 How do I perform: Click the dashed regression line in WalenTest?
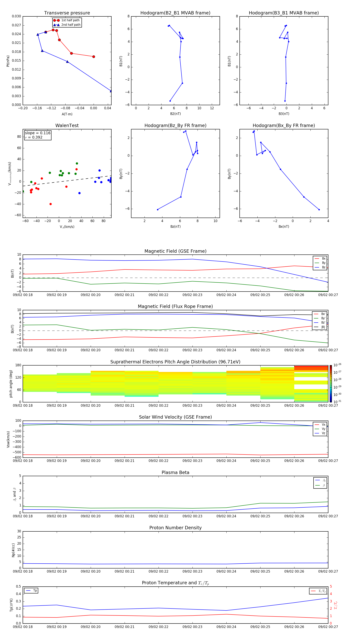[x=67, y=181]
